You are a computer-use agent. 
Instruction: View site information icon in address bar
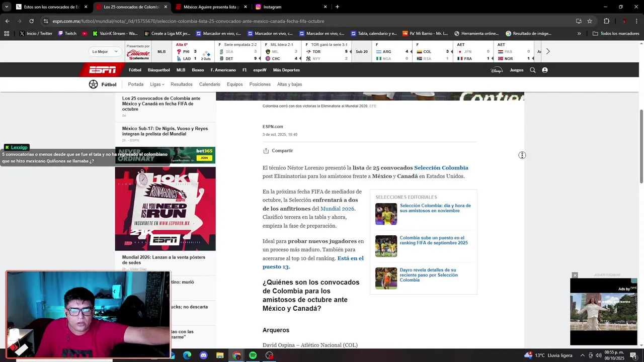(46, 21)
